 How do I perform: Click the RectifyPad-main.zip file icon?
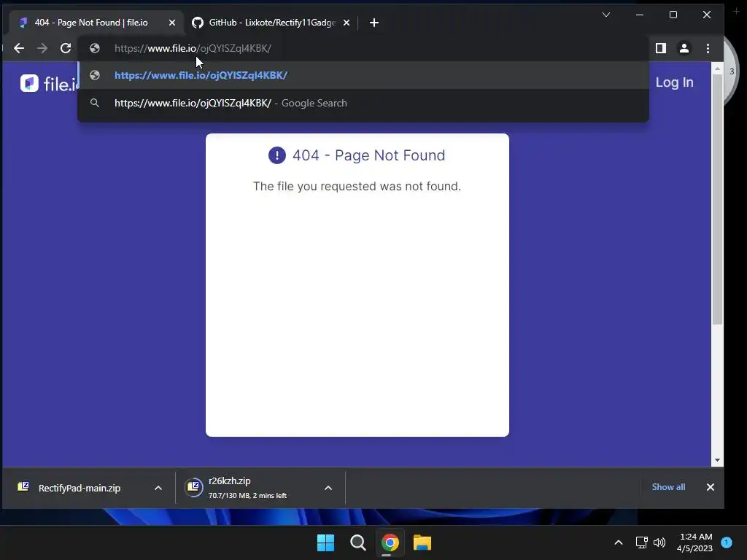coord(23,486)
